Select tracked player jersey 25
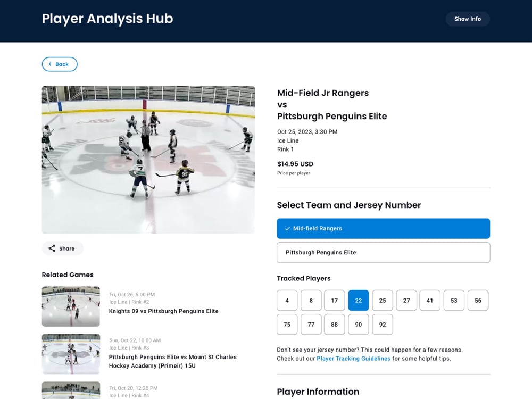 (383, 300)
